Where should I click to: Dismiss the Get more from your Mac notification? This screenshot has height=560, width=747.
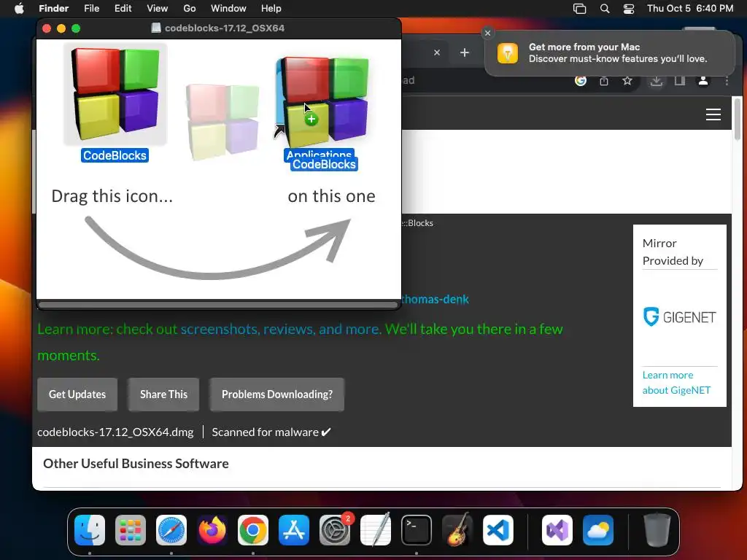[487, 33]
